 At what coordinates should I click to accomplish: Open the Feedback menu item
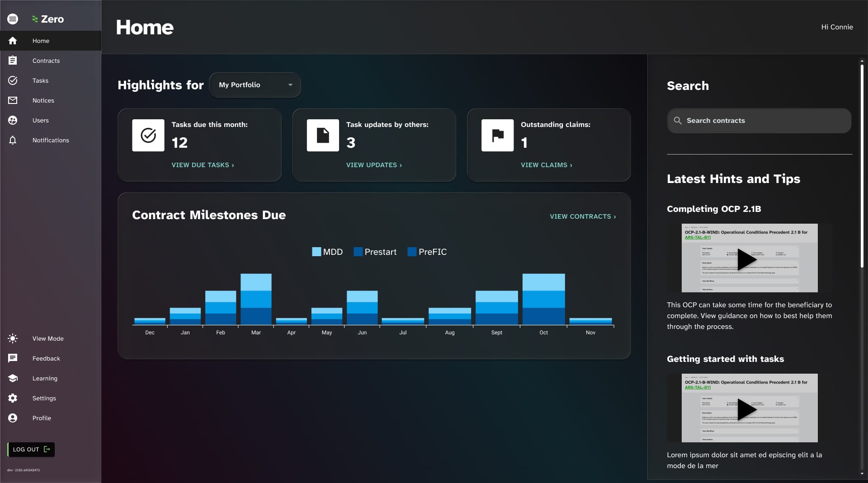coord(46,358)
